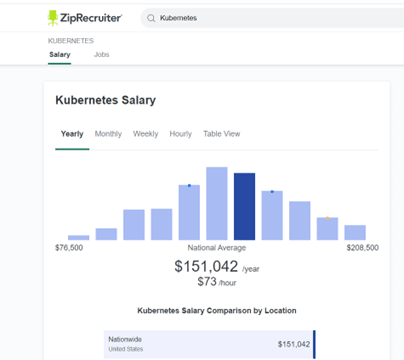Click the search magnifier icon
Screen dimensions: 404x360
(x=151, y=18)
